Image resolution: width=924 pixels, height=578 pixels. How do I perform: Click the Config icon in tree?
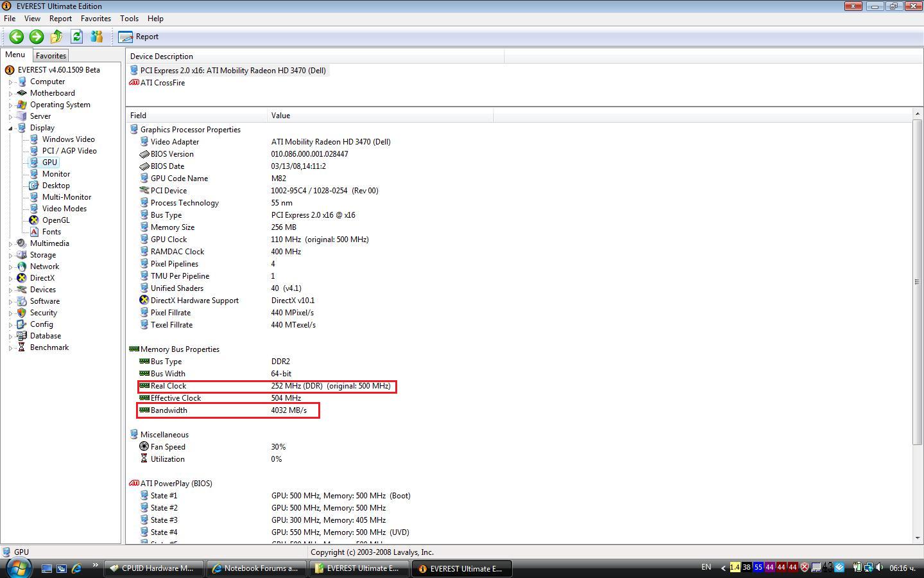(22, 324)
